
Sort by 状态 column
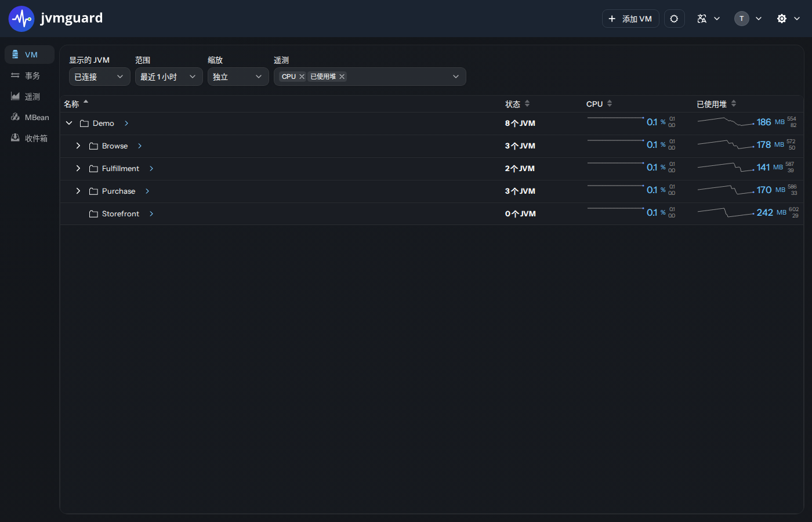tap(517, 104)
